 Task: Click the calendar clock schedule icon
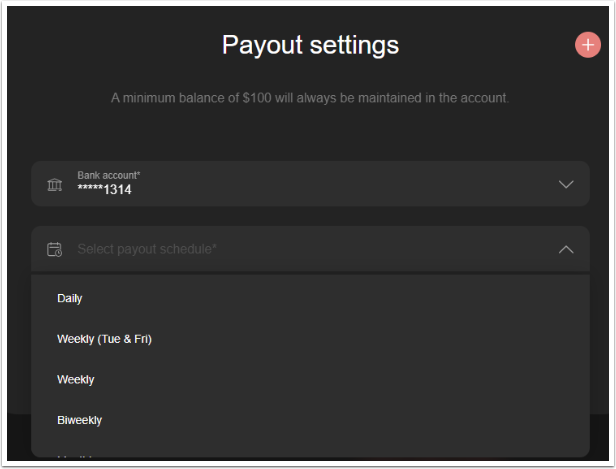54,249
